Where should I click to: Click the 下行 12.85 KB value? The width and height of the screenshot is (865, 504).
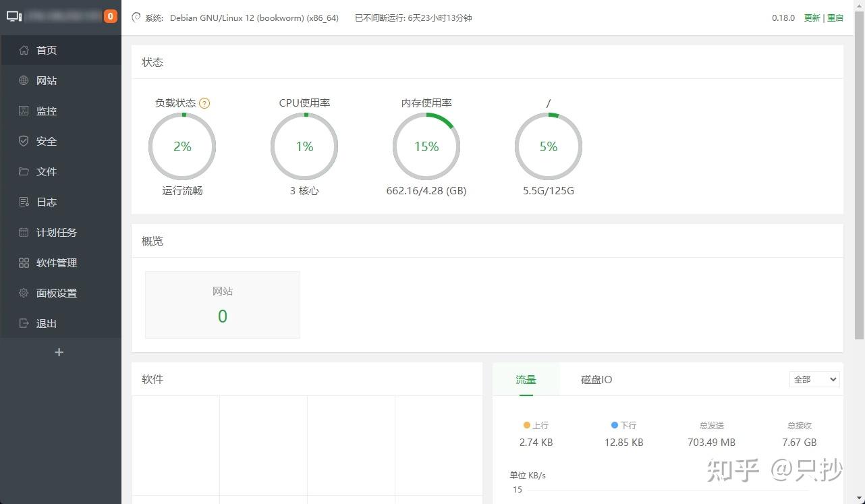pos(624,443)
